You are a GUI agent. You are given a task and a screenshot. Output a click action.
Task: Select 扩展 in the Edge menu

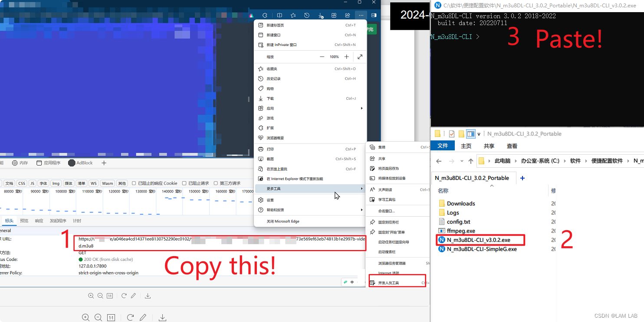[x=310, y=128]
